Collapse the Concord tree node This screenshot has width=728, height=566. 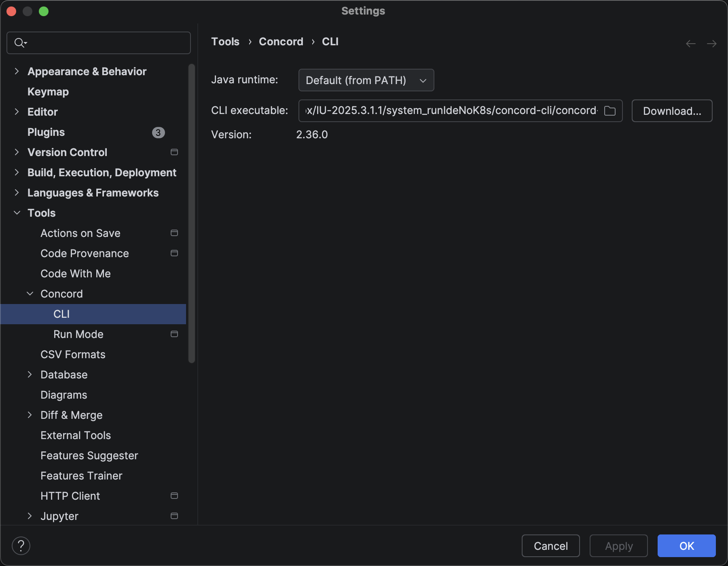coord(30,294)
